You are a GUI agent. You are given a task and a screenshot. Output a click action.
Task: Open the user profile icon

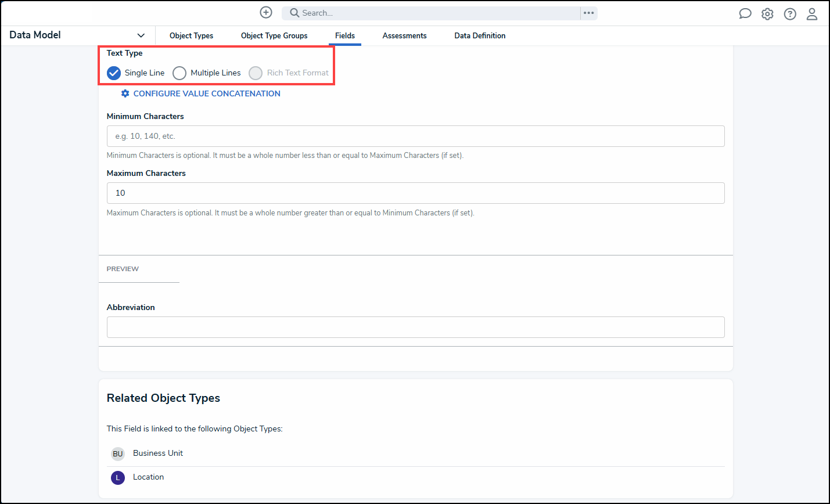pyautogui.click(x=812, y=14)
